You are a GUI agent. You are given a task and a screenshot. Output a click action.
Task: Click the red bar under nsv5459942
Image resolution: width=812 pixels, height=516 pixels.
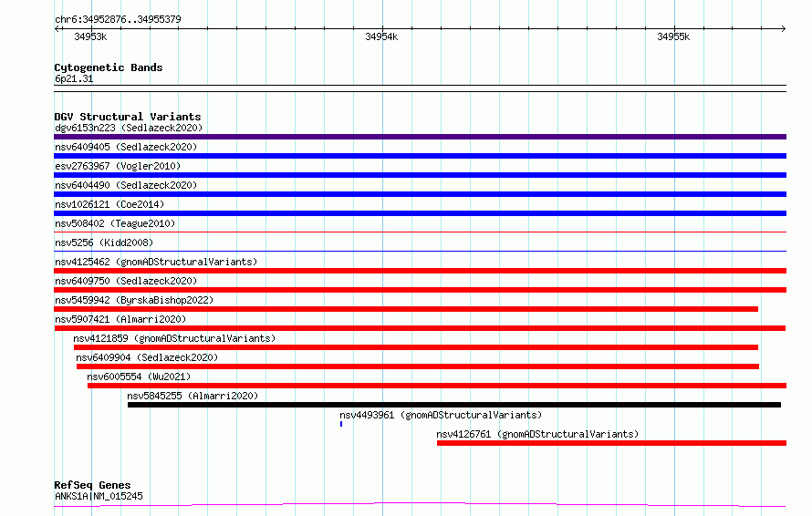point(406,309)
